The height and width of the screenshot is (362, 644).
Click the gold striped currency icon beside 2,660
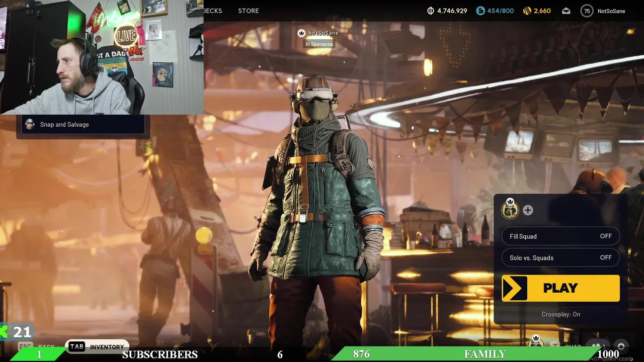[527, 11]
